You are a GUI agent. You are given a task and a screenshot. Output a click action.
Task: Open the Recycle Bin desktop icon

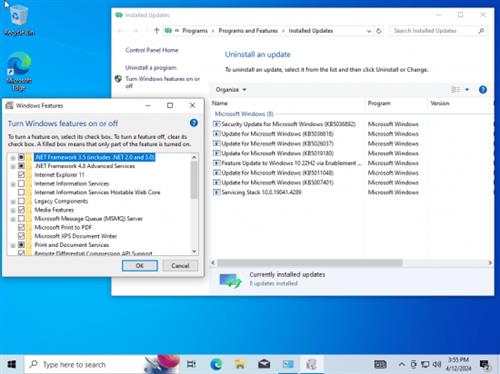pos(19,20)
